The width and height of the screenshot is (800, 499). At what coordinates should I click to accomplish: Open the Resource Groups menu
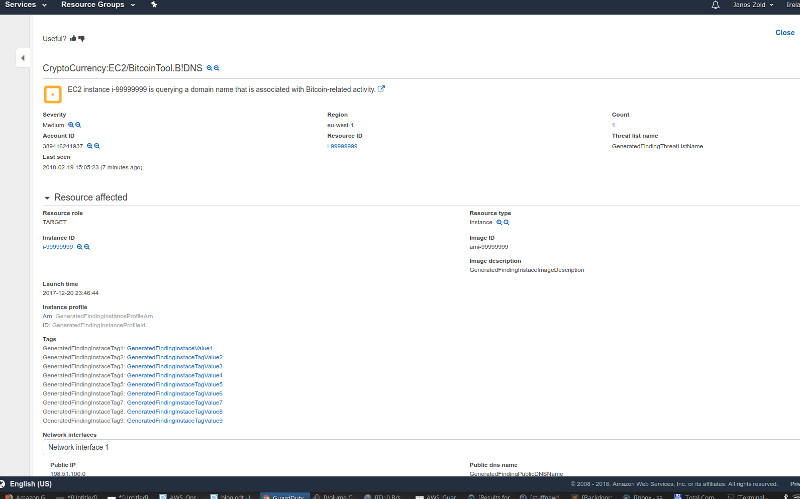click(x=98, y=5)
